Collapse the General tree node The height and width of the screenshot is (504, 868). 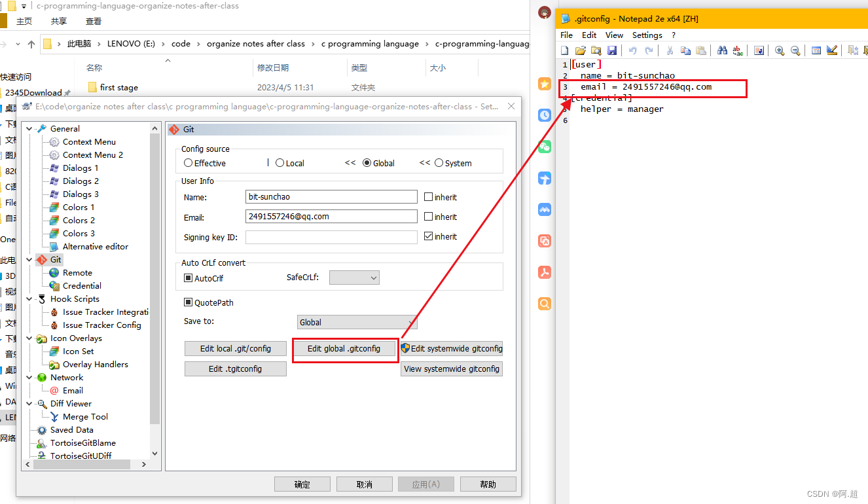coord(29,128)
